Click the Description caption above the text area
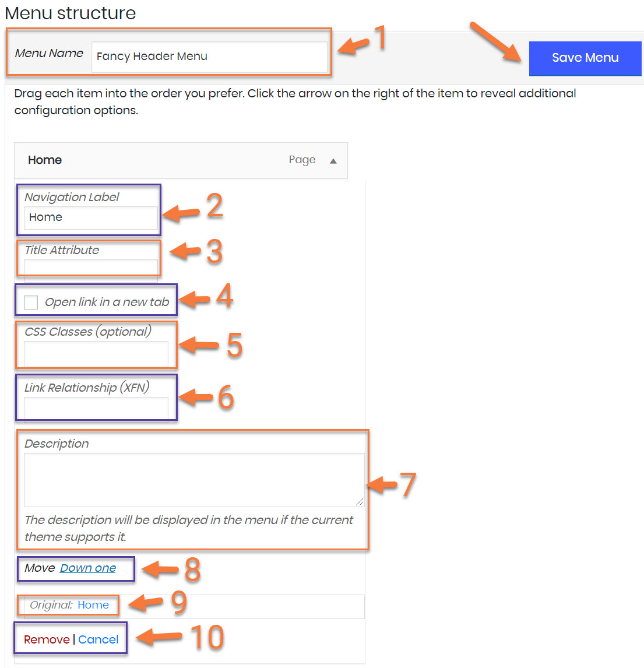644x668 pixels. tap(57, 444)
